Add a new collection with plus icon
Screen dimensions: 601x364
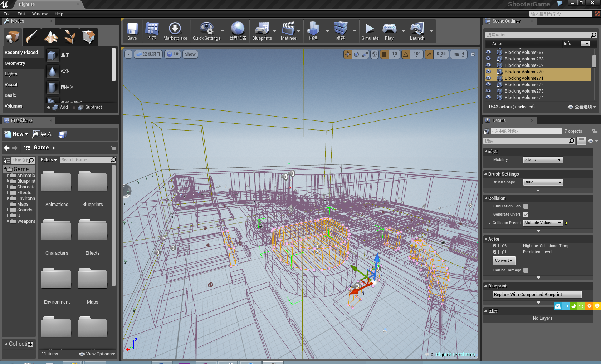coord(30,344)
